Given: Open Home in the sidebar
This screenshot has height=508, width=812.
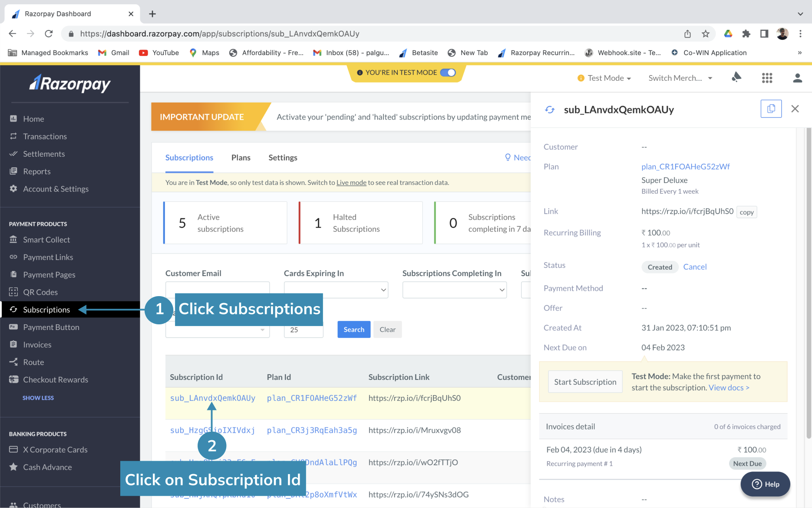Looking at the screenshot, I should [33, 119].
